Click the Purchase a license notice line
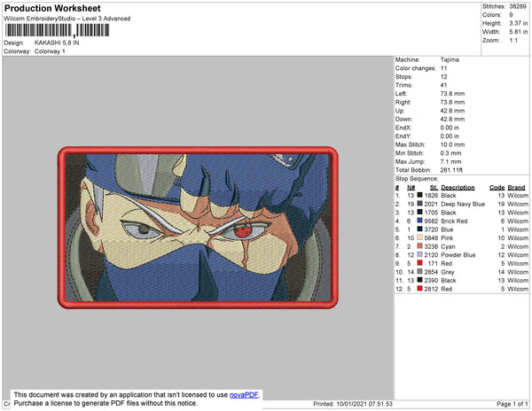 pyautogui.click(x=106, y=403)
